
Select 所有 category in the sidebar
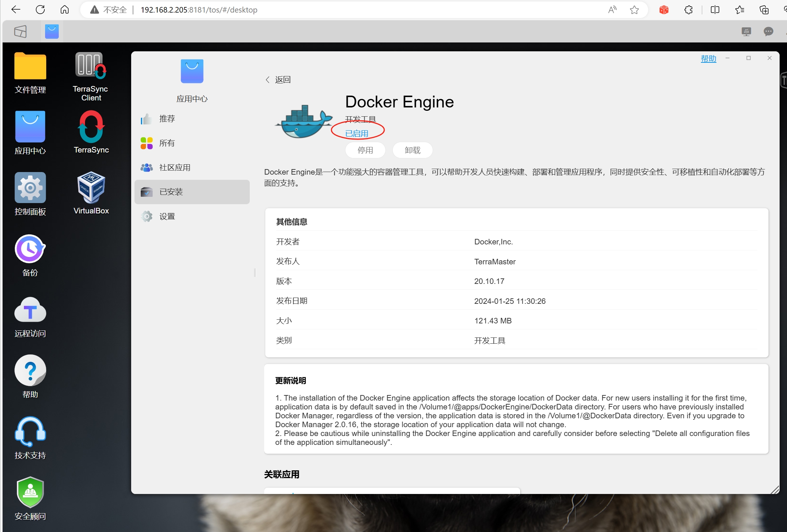[167, 143]
